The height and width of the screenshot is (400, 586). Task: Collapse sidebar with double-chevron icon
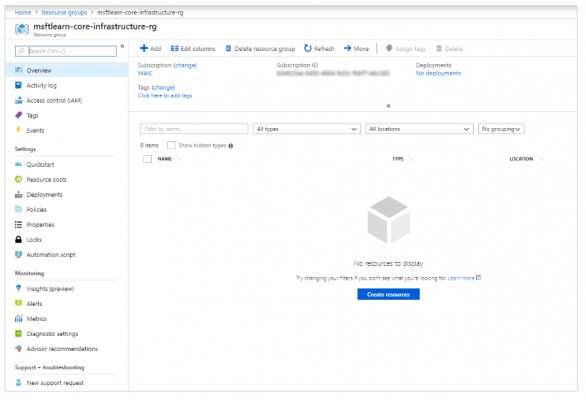point(122,46)
